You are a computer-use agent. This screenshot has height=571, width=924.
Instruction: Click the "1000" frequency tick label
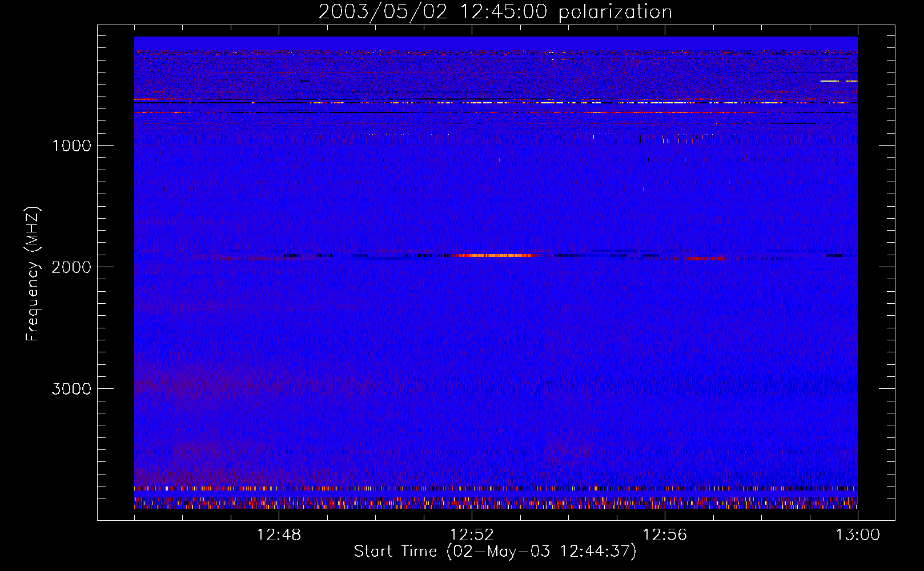(71, 146)
